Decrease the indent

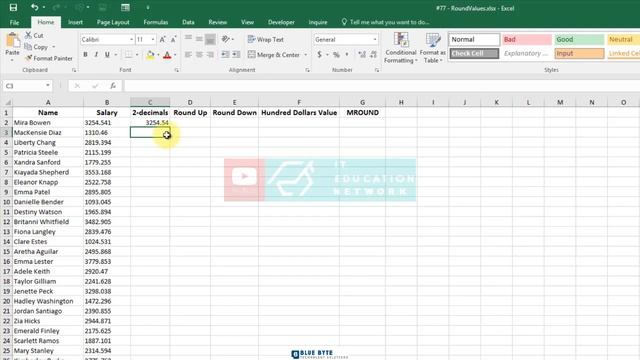click(225, 55)
